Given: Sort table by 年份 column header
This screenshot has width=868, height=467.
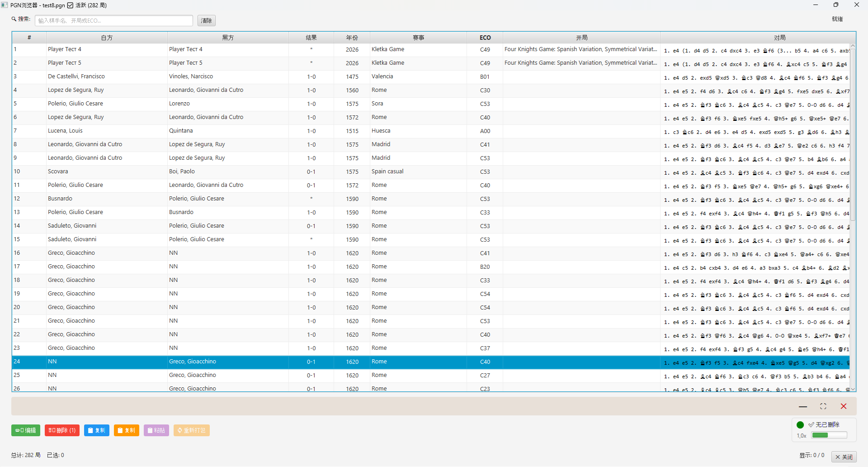Looking at the screenshot, I should tap(352, 38).
